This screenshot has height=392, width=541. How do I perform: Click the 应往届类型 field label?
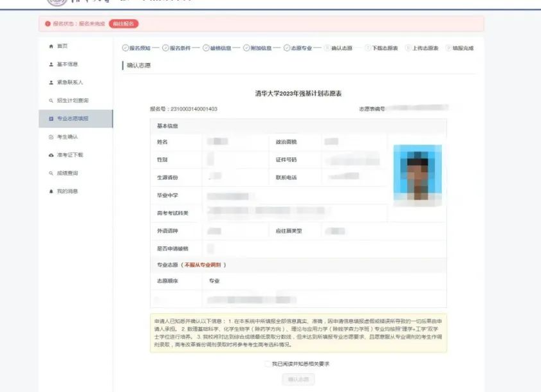pyautogui.click(x=289, y=231)
